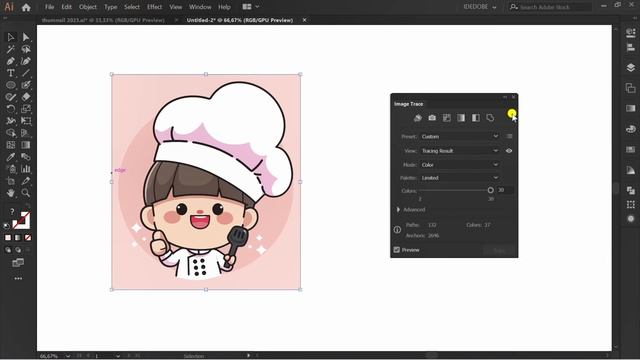This screenshot has width=640, height=360.
Task: Select the Width warp tool
Action: tap(11, 121)
